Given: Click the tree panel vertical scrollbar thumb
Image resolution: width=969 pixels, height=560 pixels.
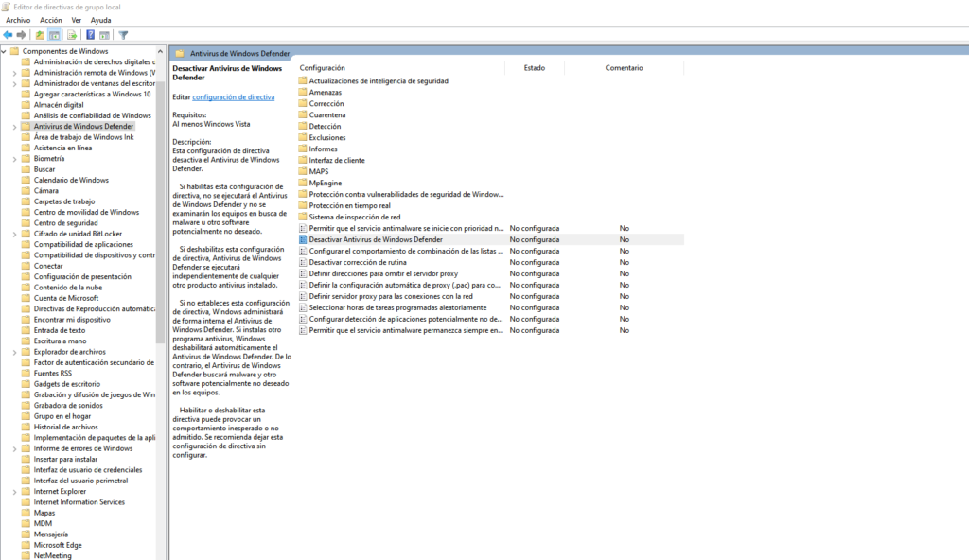Looking at the screenshot, I should point(161,210).
